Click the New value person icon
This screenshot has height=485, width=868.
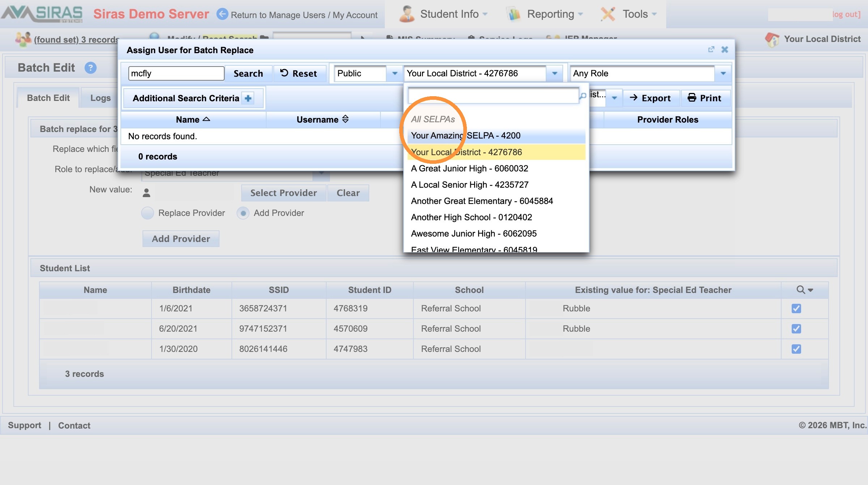(146, 193)
